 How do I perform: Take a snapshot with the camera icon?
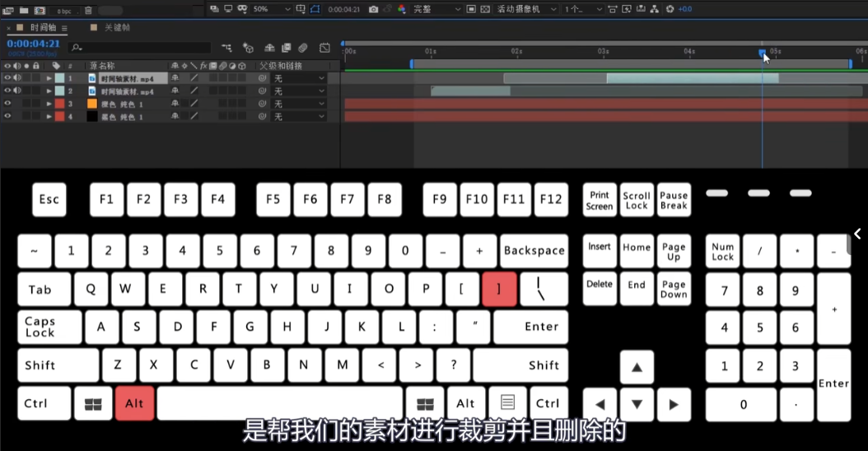[374, 9]
